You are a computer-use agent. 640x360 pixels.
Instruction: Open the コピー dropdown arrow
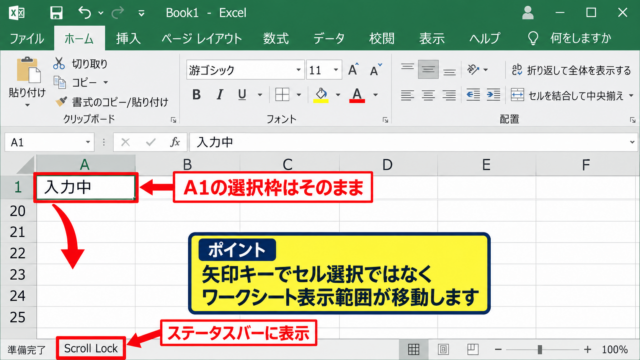106,82
